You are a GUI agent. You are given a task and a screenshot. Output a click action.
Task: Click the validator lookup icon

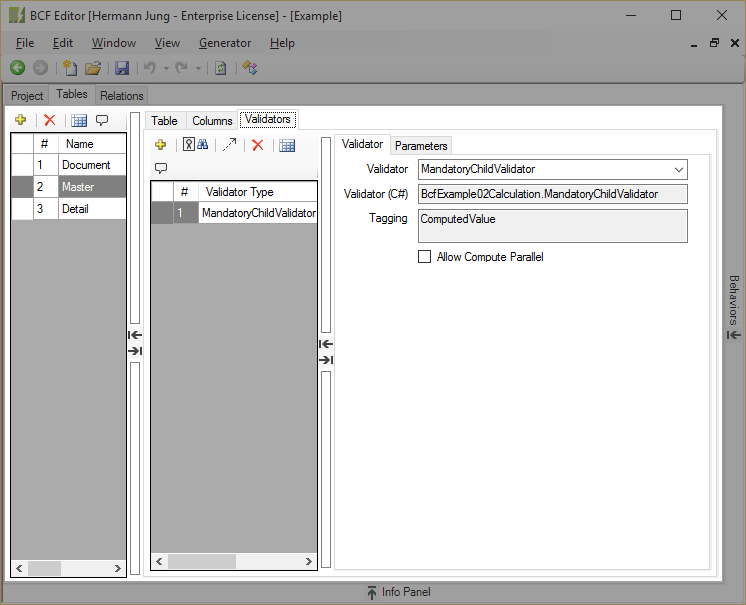coord(189,145)
